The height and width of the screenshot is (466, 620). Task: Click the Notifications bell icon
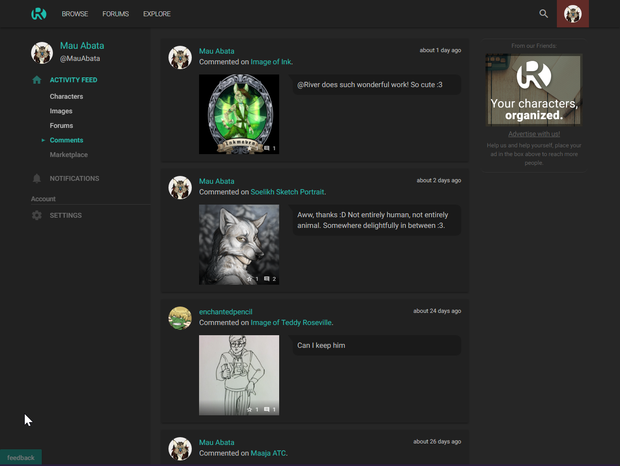[x=37, y=178]
